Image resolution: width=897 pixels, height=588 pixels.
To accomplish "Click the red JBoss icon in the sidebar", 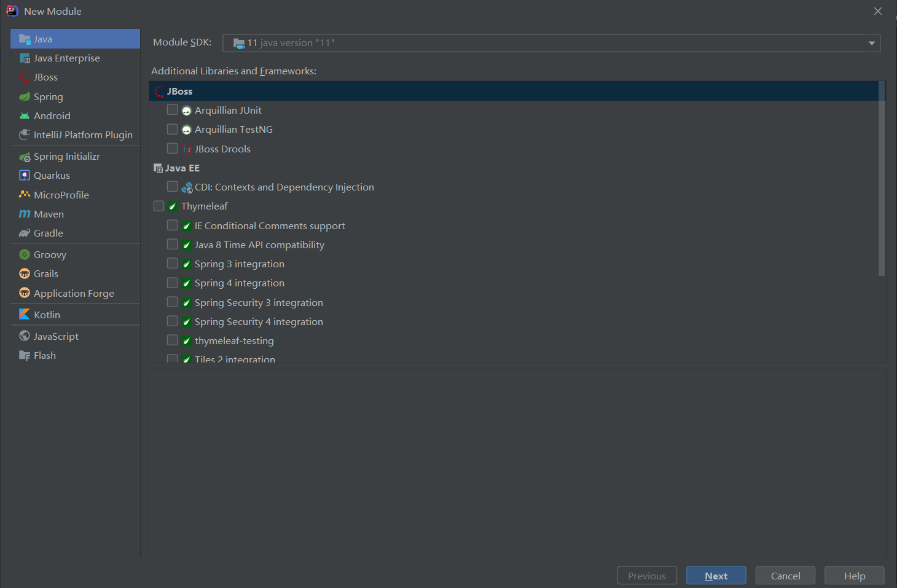I will click(25, 77).
